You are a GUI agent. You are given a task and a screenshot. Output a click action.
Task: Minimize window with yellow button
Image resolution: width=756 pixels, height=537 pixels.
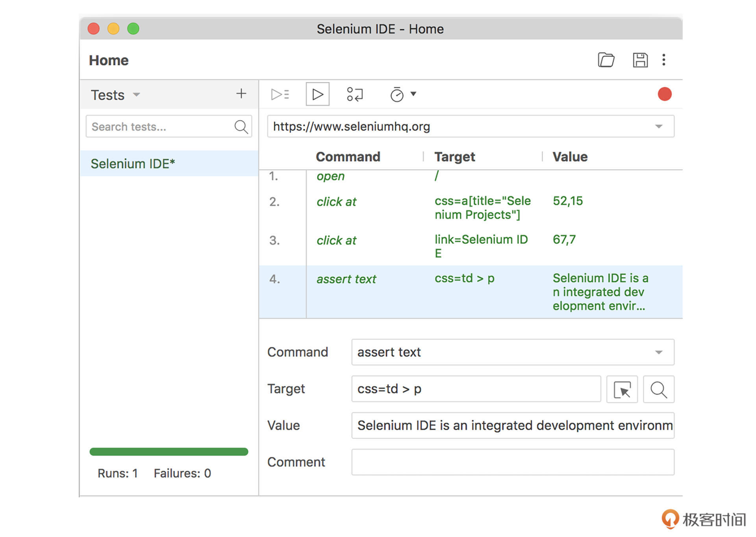[113, 29]
